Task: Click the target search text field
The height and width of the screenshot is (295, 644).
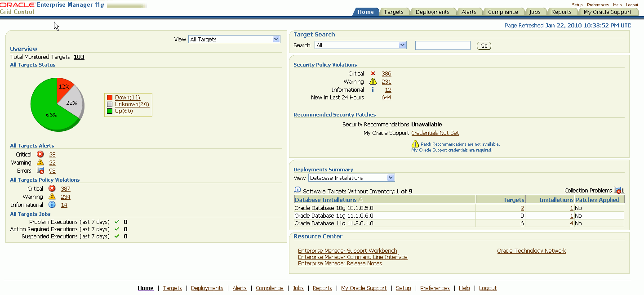Action: (x=443, y=45)
